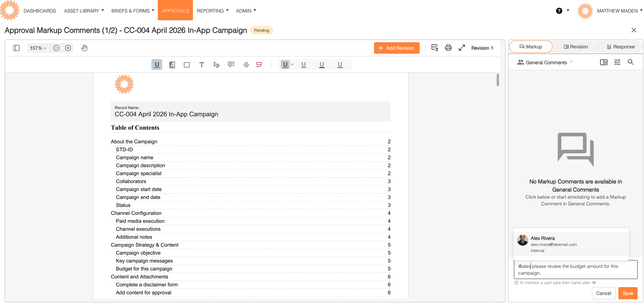Choose the black underline color preset
The image size is (644, 304).
click(322, 65)
